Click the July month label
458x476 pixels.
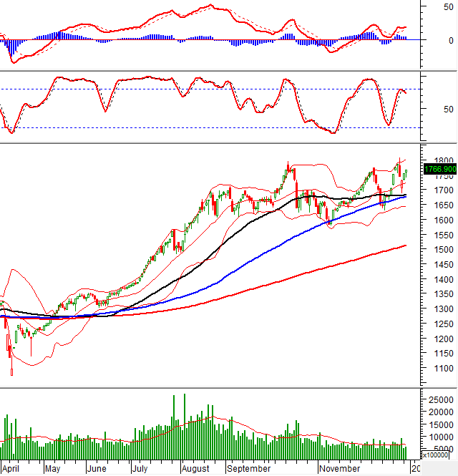pyautogui.click(x=141, y=470)
